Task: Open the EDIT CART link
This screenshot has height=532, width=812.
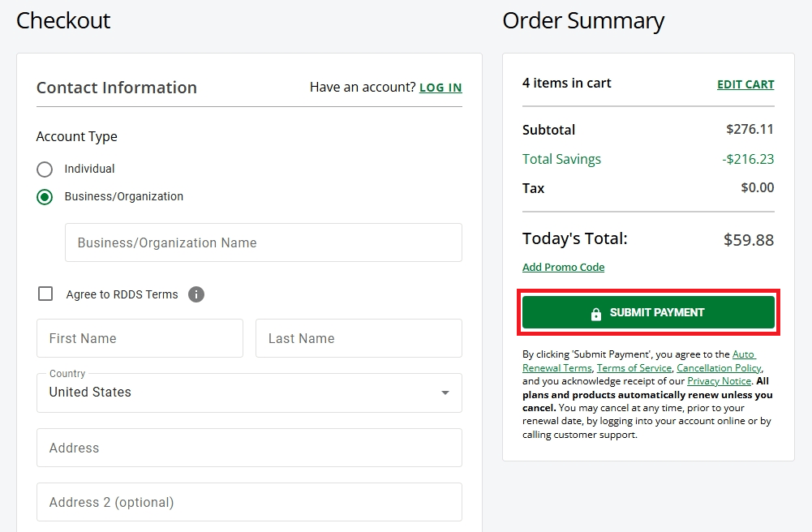Action: 745,84
